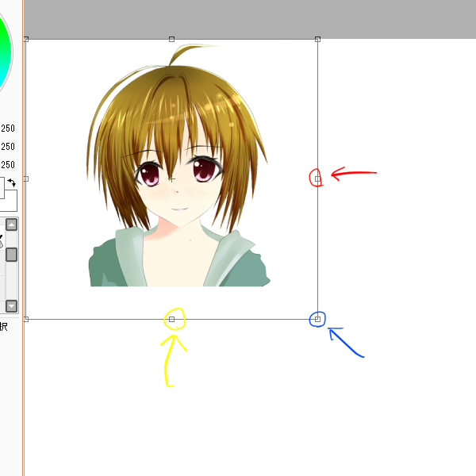
Task: Click the right-middle transform handle
Action: click(317, 179)
